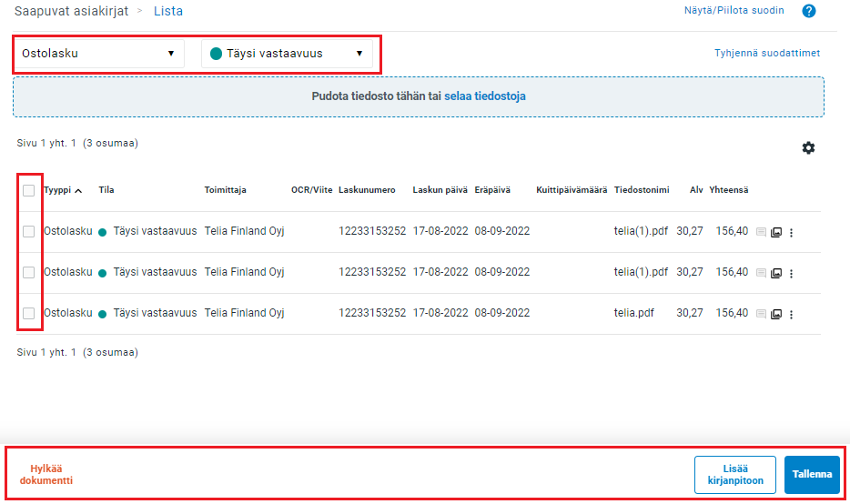Toggle sort arrow on Tyyppi column

(x=78, y=191)
